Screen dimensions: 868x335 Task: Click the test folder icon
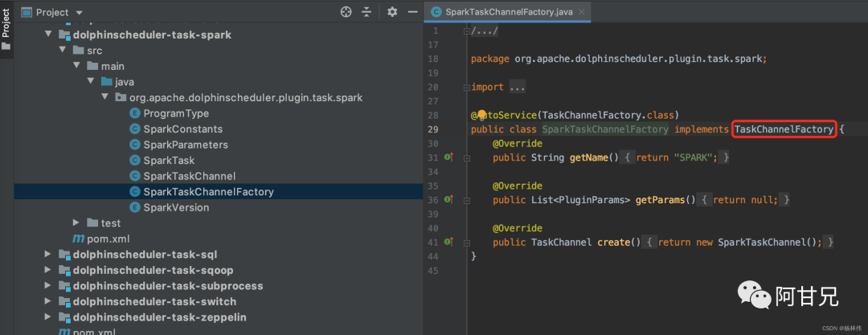[92, 223]
